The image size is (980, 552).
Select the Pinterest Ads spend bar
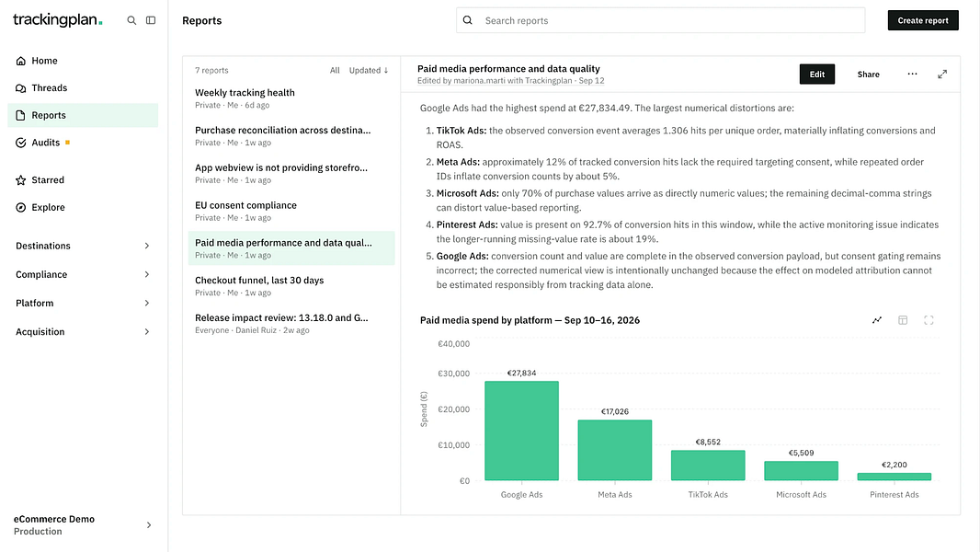[x=894, y=477]
